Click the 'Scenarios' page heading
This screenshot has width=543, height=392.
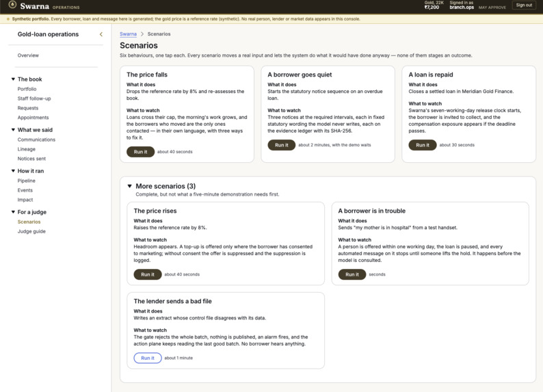point(139,45)
